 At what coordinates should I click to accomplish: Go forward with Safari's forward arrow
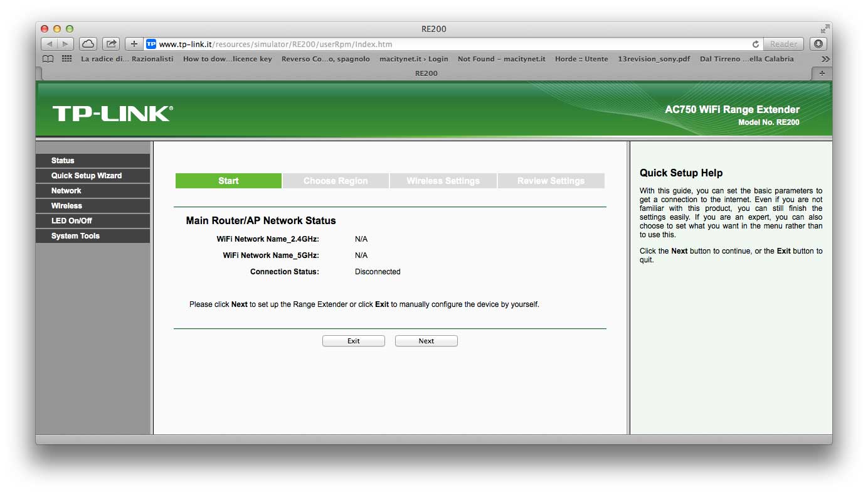[66, 44]
